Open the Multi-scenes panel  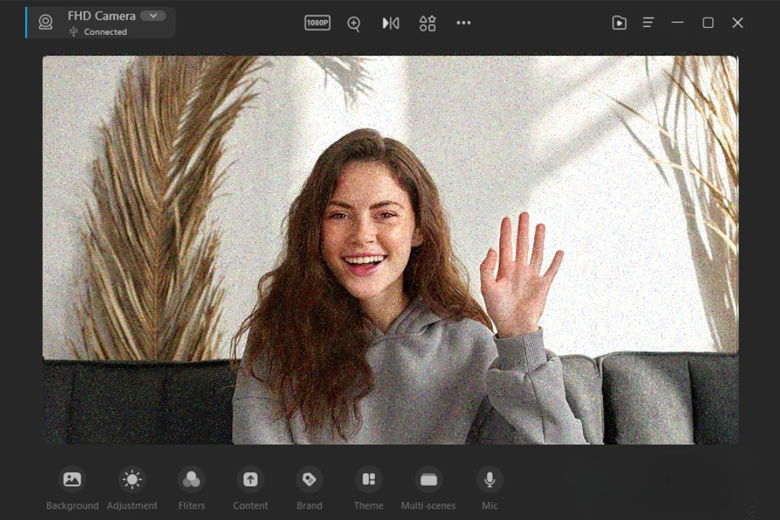pyautogui.click(x=428, y=480)
